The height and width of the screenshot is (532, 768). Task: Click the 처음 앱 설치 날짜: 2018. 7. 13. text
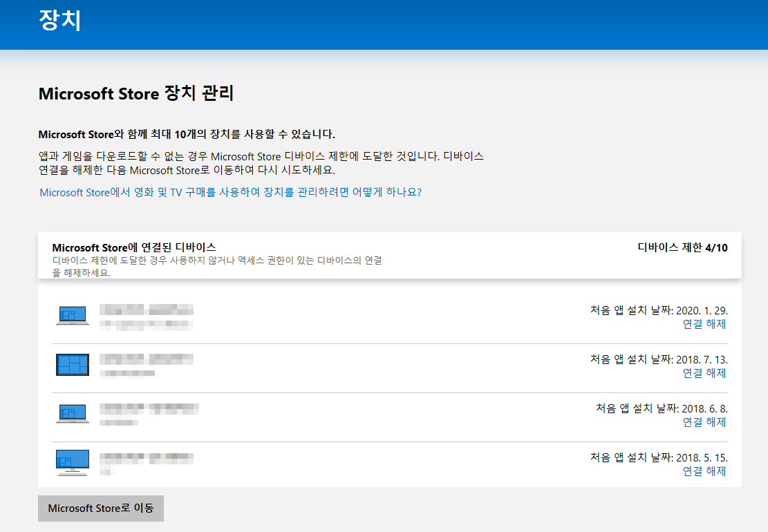[x=659, y=360]
